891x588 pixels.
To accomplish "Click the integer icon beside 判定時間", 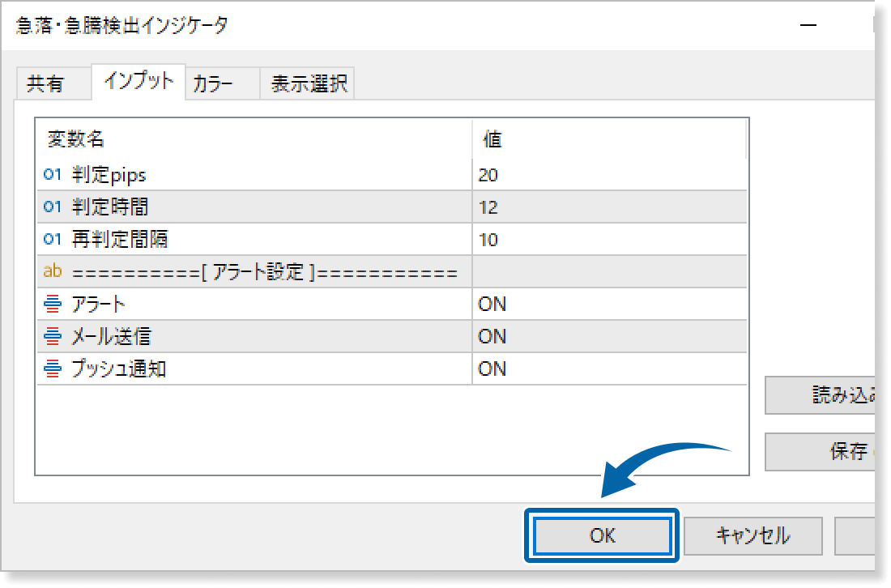I will click(x=53, y=207).
